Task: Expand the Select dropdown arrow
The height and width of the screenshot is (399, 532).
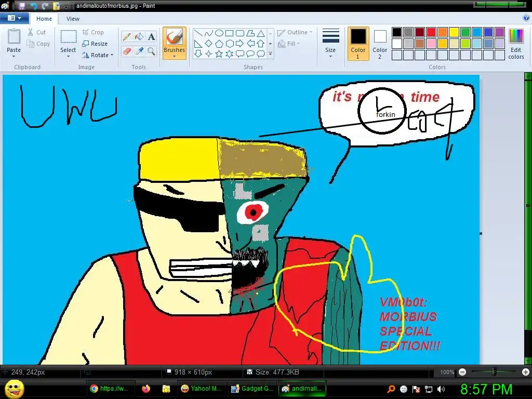Action: [x=68, y=56]
